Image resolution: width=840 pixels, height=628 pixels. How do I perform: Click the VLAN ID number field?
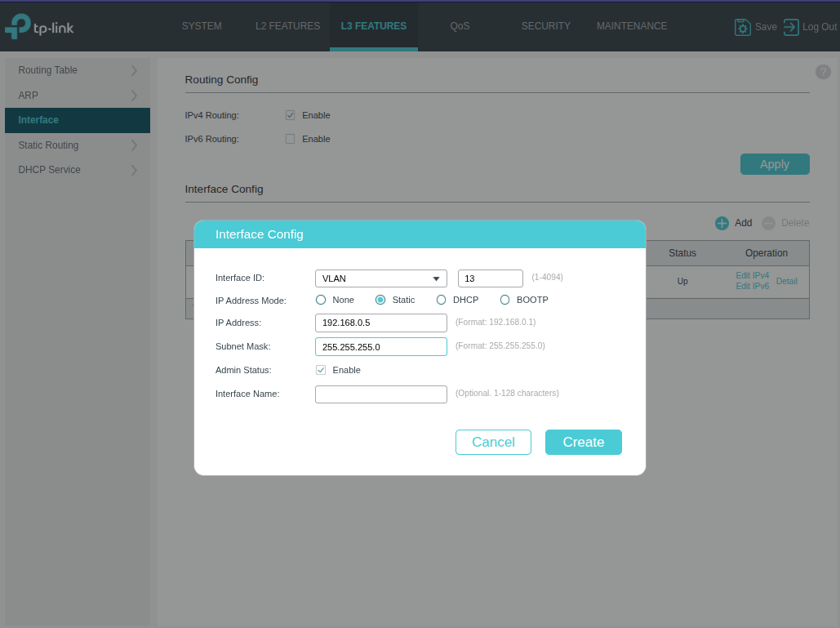point(490,278)
